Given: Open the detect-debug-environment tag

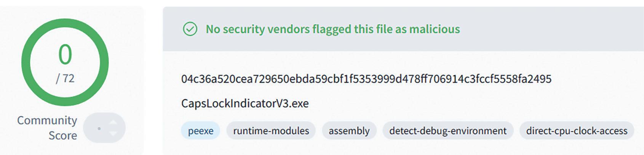Looking at the screenshot, I should point(447,131).
